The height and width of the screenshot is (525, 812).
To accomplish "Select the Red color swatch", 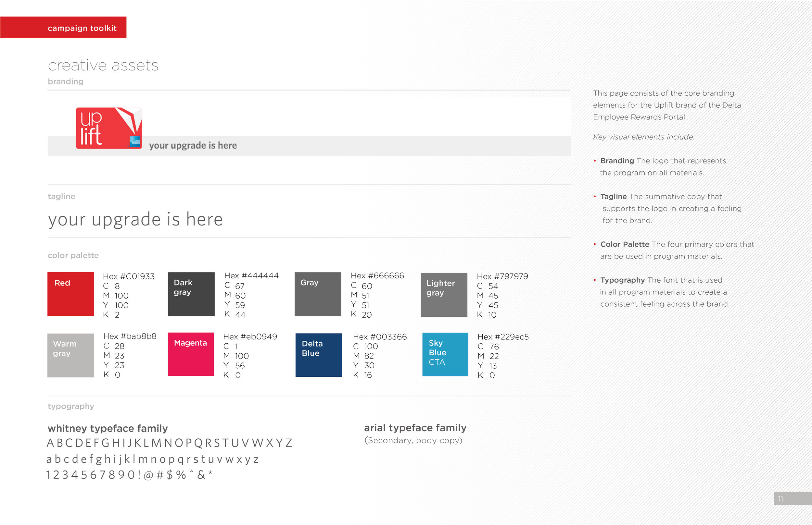I will pos(70,294).
